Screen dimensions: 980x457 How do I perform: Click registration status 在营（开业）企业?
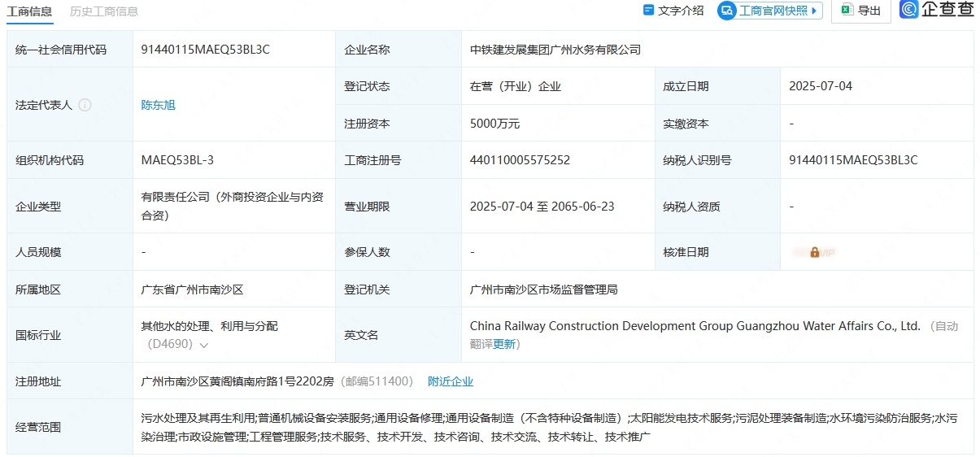pyautogui.click(x=516, y=86)
